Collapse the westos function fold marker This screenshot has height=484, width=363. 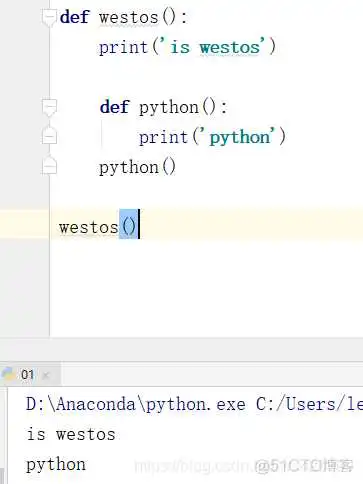coord(49,17)
